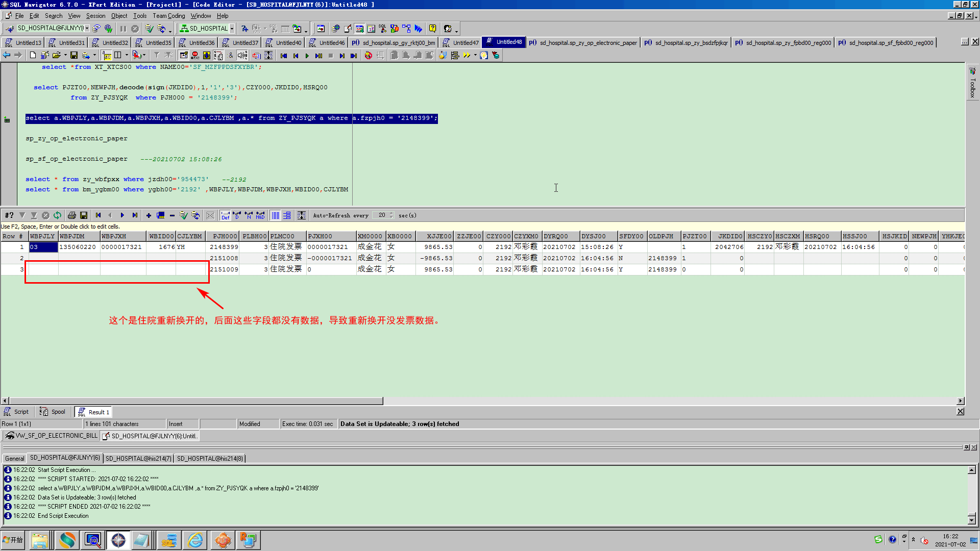Increase Auto-Refresh seconds spinner up arrow

point(391,213)
